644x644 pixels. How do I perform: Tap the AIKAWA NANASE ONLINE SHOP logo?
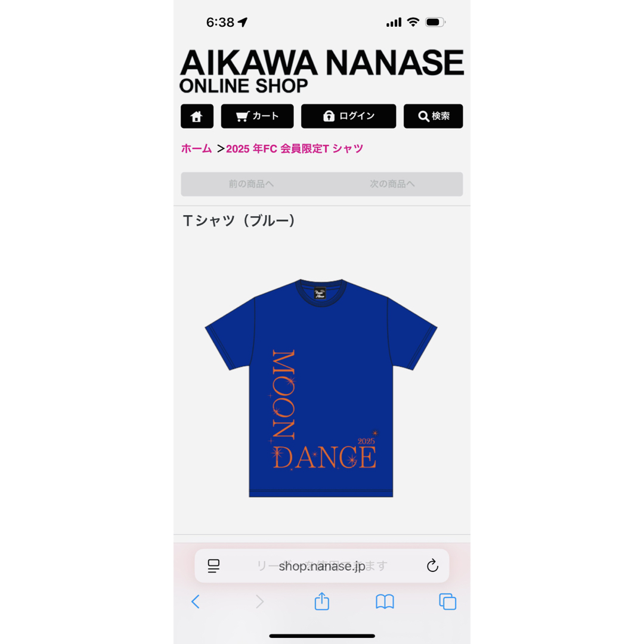(x=321, y=71)
